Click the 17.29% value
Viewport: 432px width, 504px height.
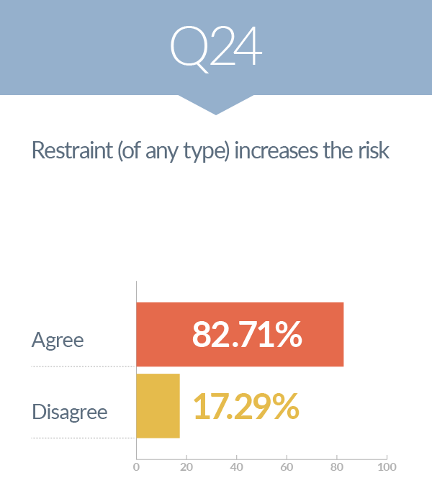click(x=246, y=407)
